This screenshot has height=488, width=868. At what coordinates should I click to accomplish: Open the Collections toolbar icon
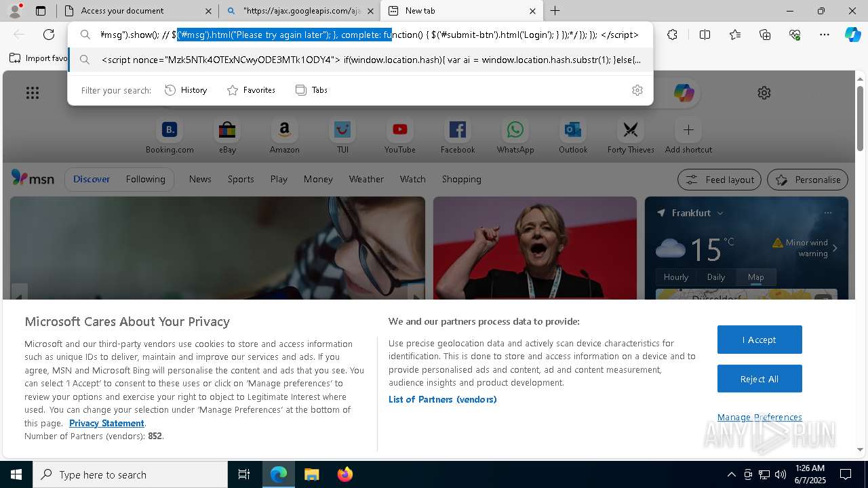[765, 35]
